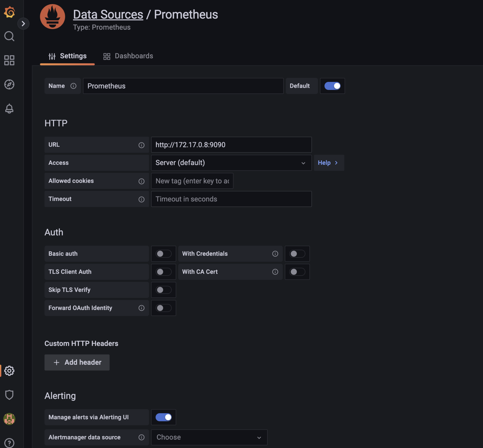This screenshot has height=448, width=483.
Task: Enable the With CA Cert toggle
Action: click(x=297, y=272)
